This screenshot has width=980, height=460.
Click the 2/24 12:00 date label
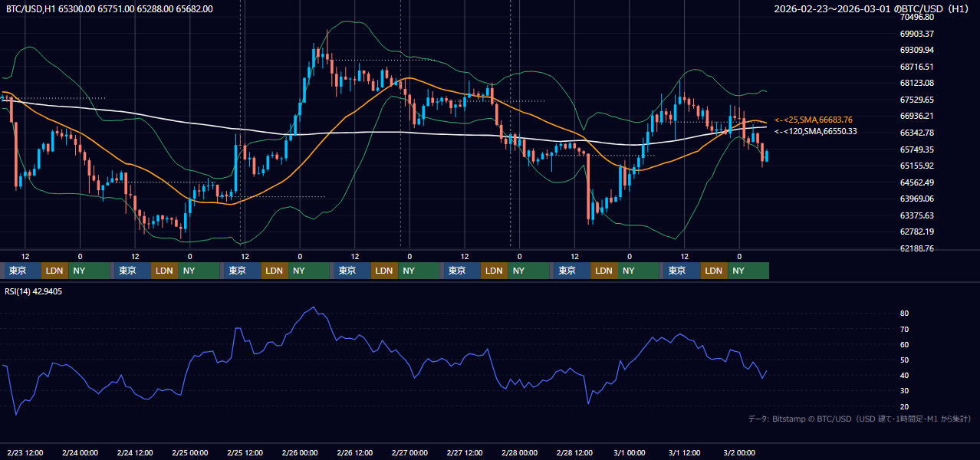[x=135, y=452]
